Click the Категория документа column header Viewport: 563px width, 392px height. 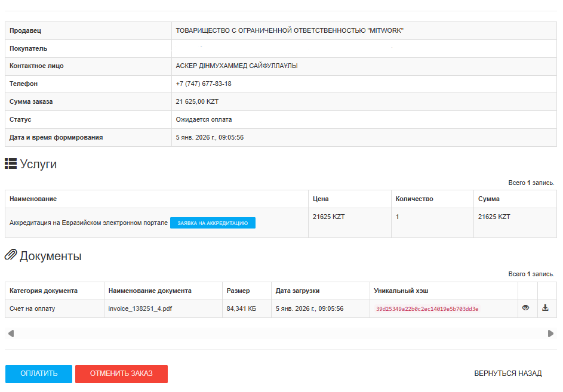(44, 291)
